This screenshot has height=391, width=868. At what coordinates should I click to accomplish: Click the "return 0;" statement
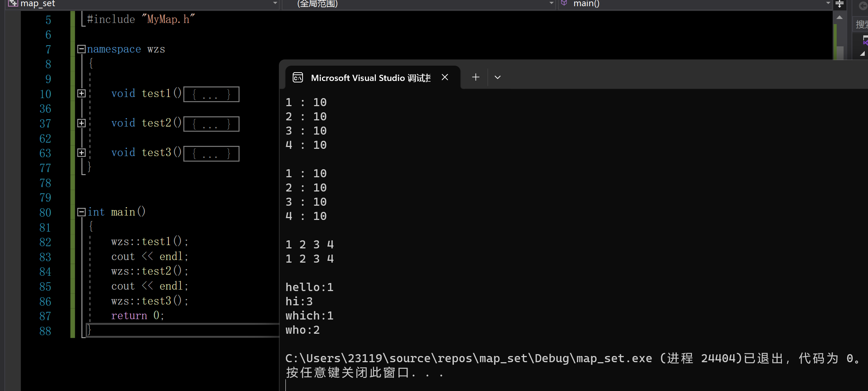pos(138,315)
